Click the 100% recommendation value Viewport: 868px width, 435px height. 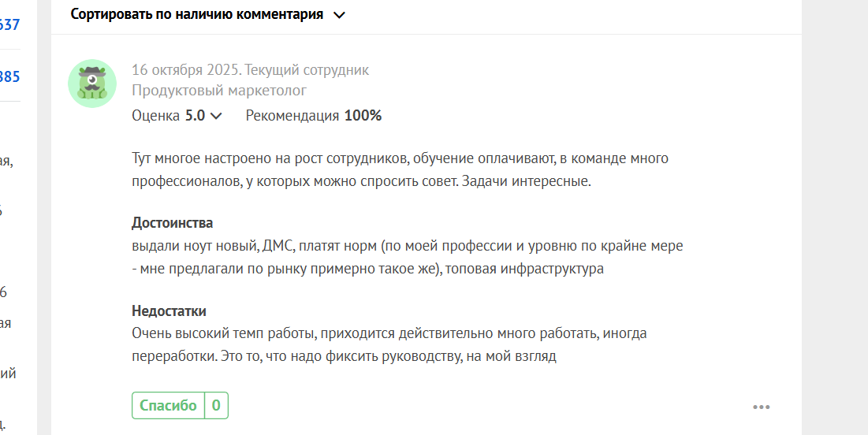click(363, 116)
